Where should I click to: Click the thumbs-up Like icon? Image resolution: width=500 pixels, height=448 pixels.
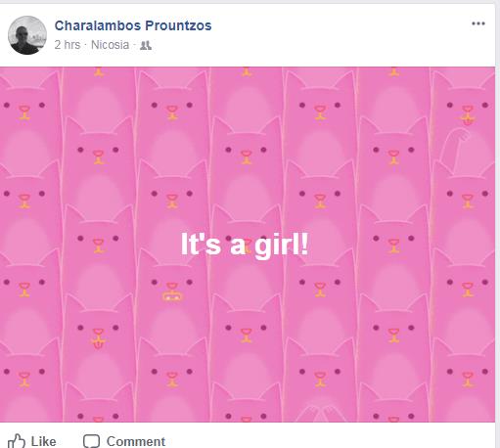17,441
